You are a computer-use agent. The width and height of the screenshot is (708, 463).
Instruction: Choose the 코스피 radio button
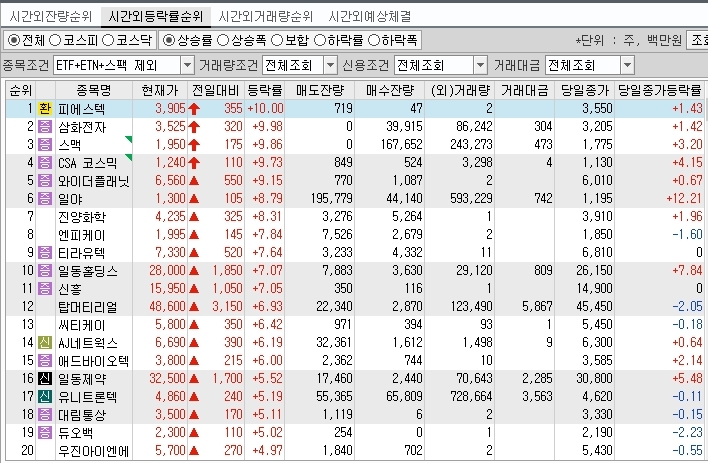55,40
